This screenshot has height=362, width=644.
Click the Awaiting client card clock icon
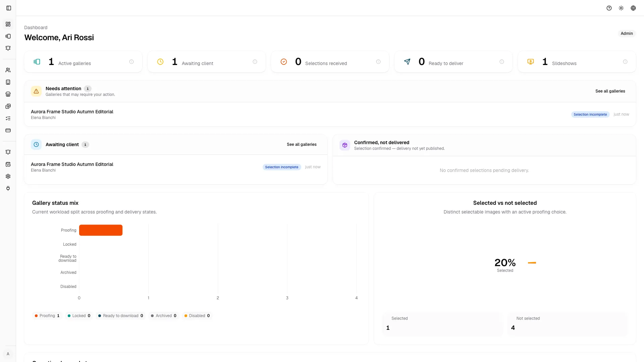click(x=36, y=144)
